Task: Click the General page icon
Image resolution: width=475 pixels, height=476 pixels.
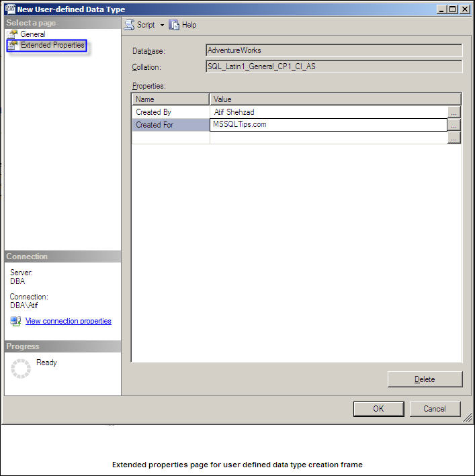Action: (x=12, y=34)
